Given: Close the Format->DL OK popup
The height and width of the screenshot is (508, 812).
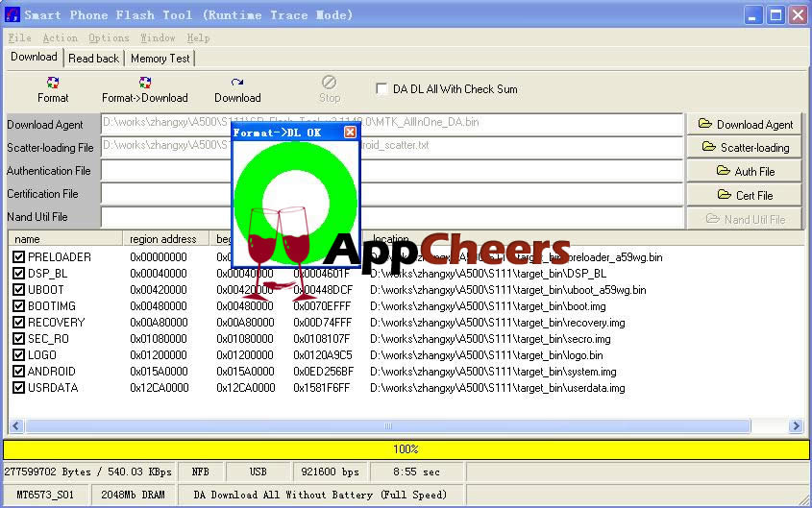Looking at the screenshot, I should pos(350,133).
